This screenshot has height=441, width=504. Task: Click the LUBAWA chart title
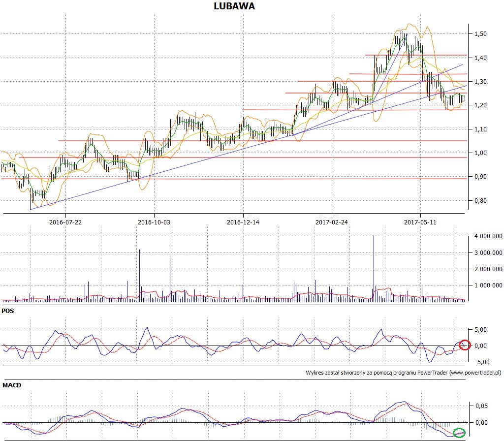(234, 6)
